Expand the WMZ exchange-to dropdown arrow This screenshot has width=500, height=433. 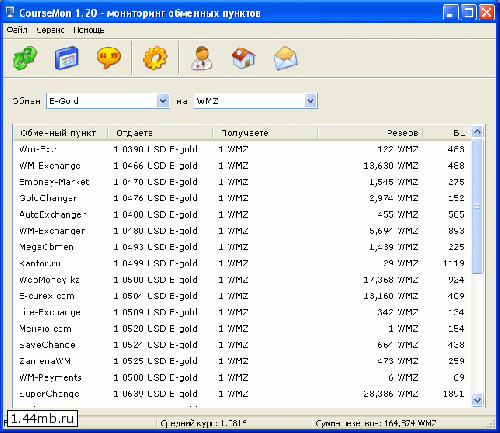coord(310,101)
